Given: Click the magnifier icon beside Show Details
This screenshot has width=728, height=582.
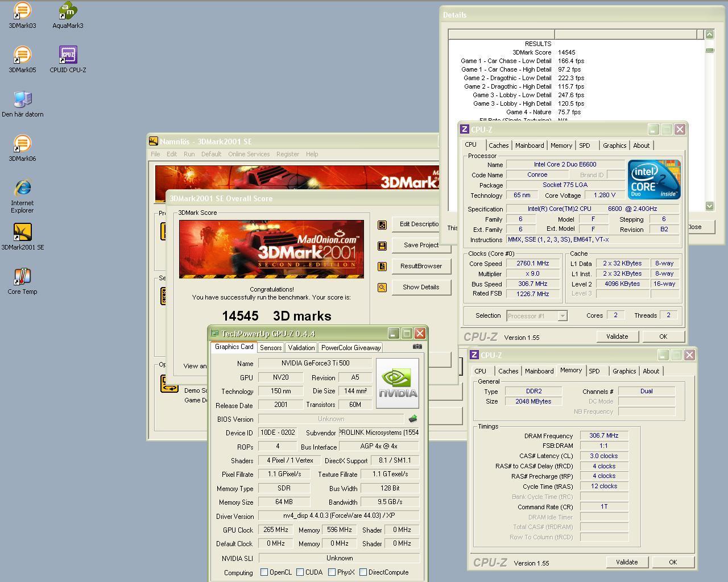Looking at the screenshot, I should tap(382, 288).
